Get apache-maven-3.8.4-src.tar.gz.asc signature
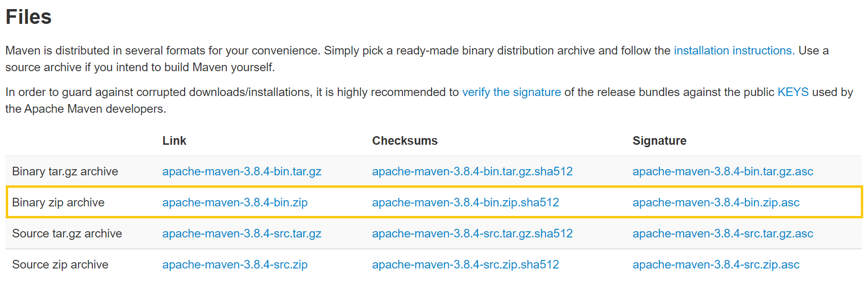 723,234
